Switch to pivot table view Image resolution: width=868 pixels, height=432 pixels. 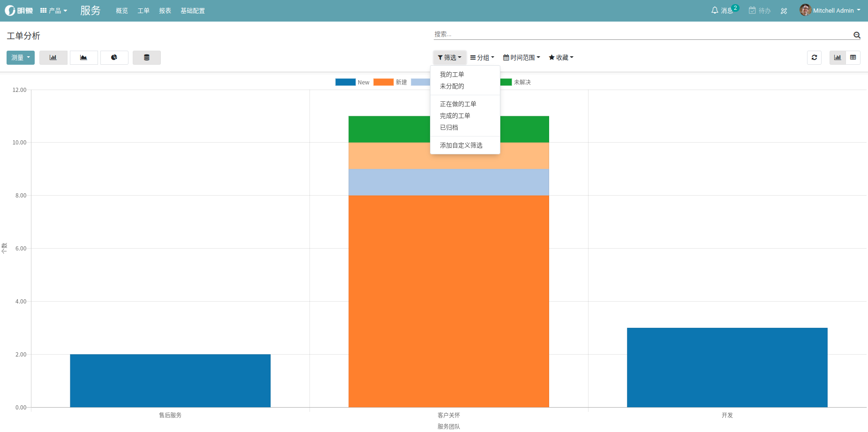pyautogui.click(x=853, y=58)
